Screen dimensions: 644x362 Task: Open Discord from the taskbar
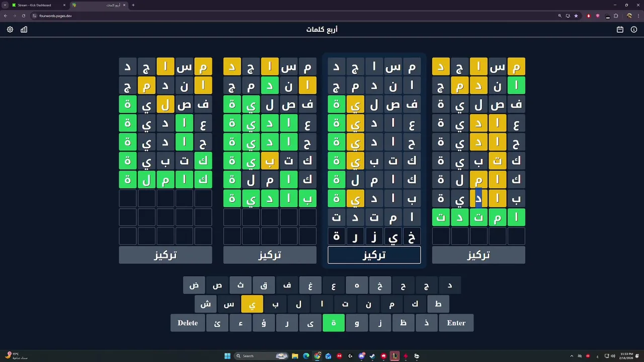[x=361, y=356]
